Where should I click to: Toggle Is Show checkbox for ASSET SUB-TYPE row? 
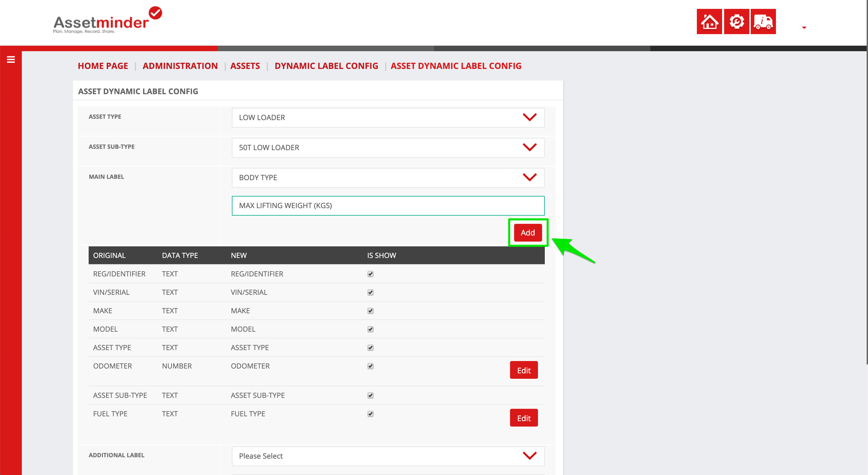pos(371,395)
